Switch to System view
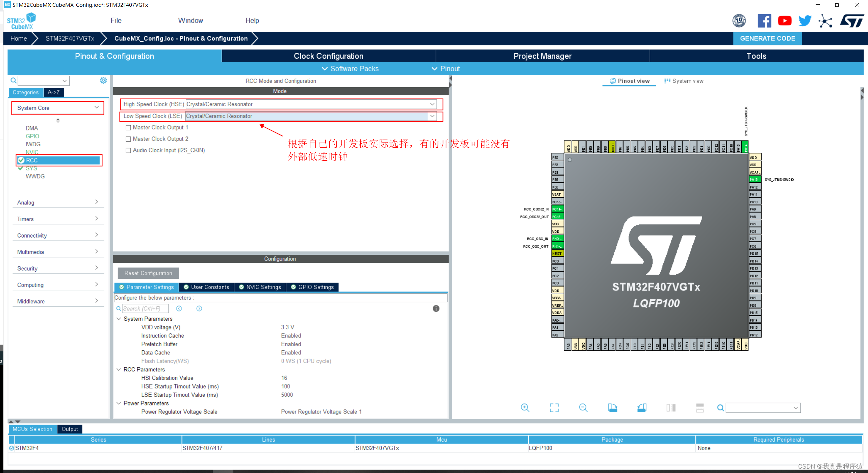 tap(684, 81)
